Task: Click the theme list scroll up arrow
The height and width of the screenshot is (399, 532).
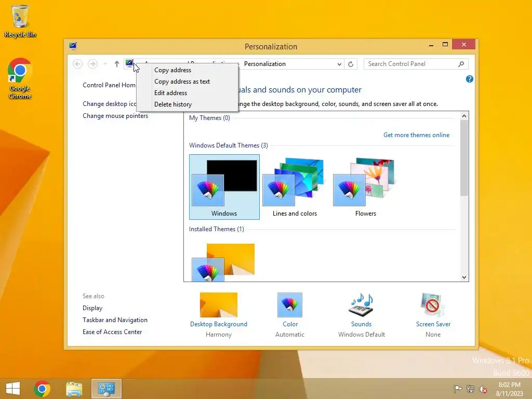Action: 464,116
